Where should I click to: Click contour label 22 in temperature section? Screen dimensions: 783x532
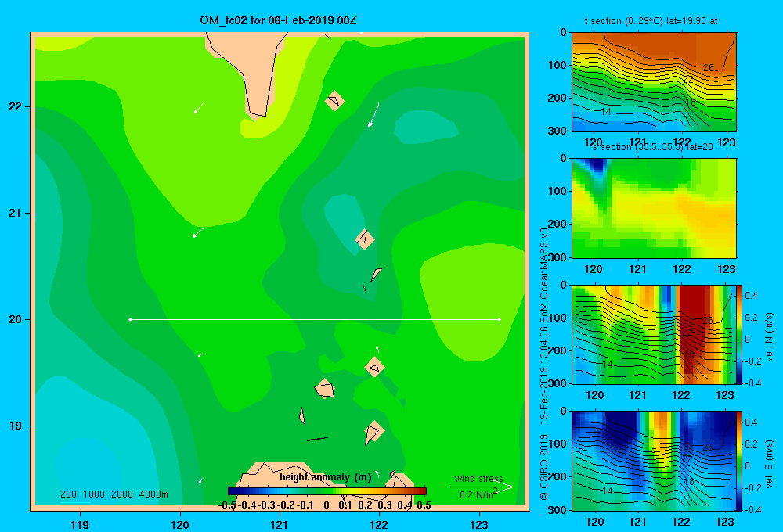[x=688, y=80]
